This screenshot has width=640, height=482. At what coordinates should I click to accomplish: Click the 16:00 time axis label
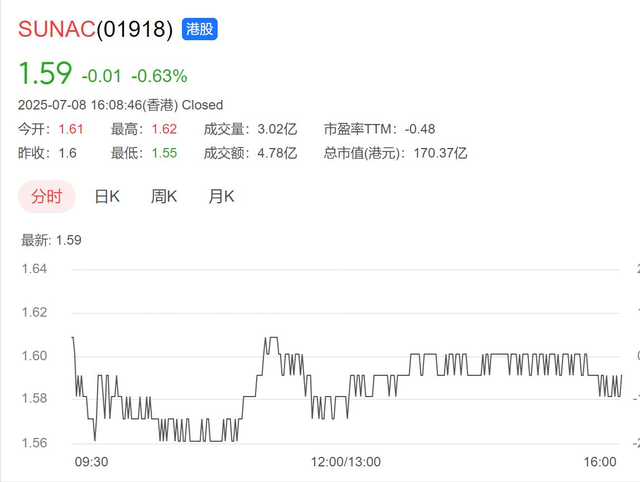point(600,462)
